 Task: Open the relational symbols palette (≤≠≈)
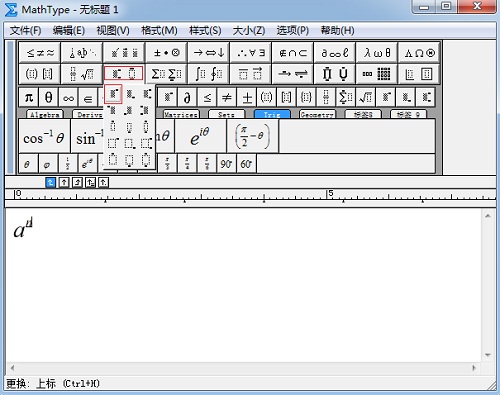point(40,53)
